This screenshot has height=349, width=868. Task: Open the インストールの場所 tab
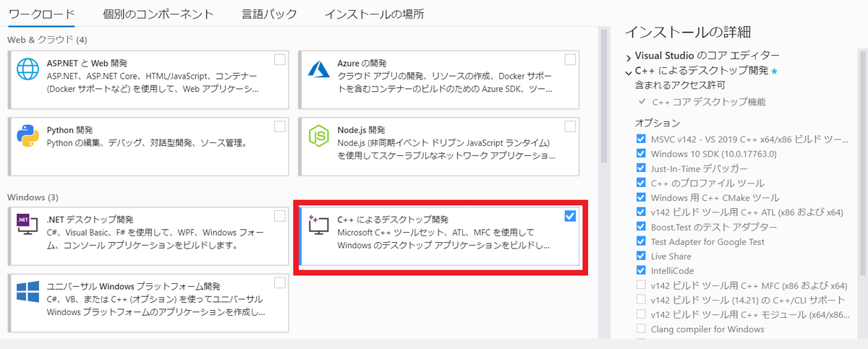tap(375, 14)
